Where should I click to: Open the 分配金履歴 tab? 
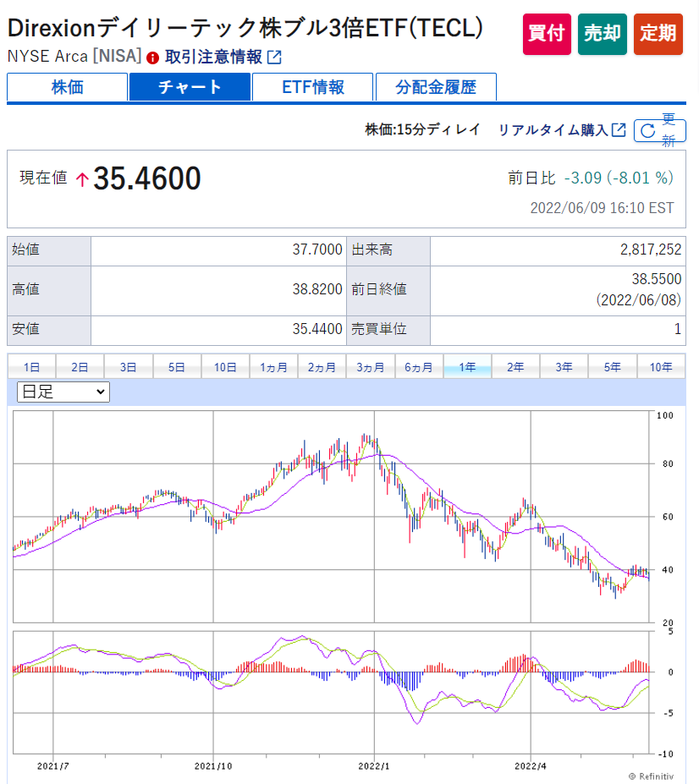tap(436, 87)
